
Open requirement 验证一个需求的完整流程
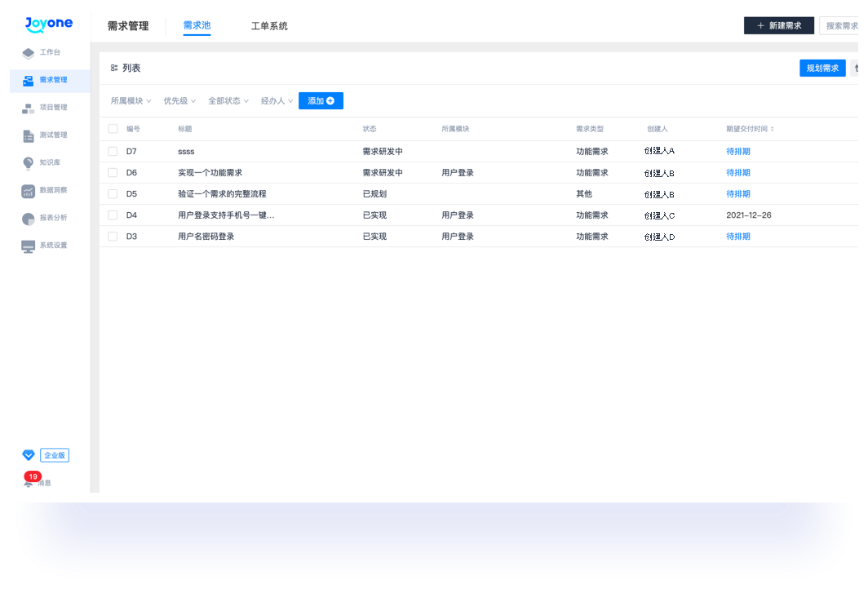coord(222,194)
